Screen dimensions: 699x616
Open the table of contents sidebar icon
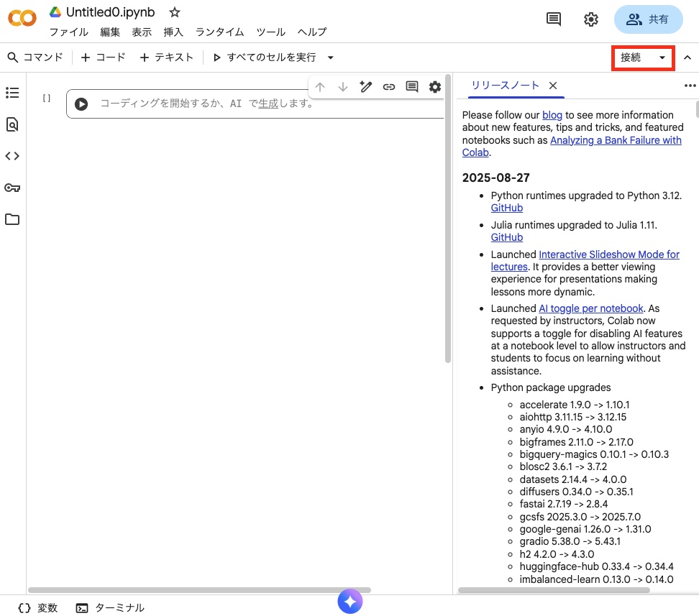(x=12, y=93)
